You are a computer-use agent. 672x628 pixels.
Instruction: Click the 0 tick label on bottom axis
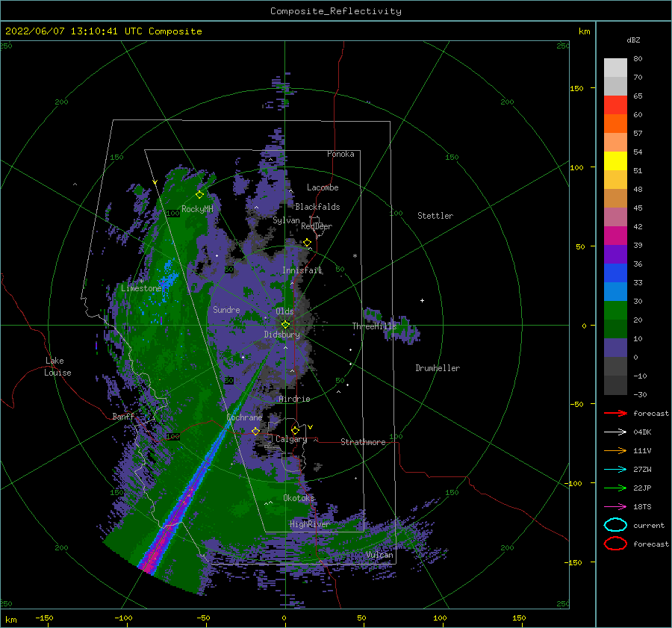coord(284,618)
